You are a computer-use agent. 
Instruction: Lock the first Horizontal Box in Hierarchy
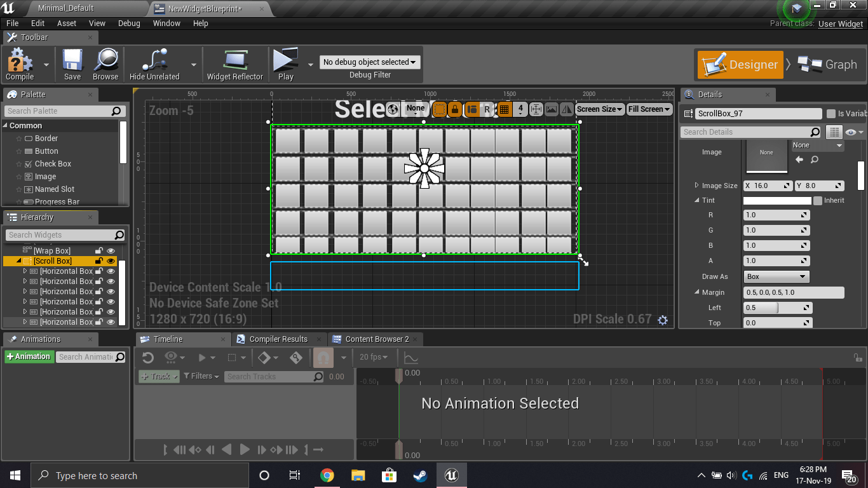coord(99,271)
